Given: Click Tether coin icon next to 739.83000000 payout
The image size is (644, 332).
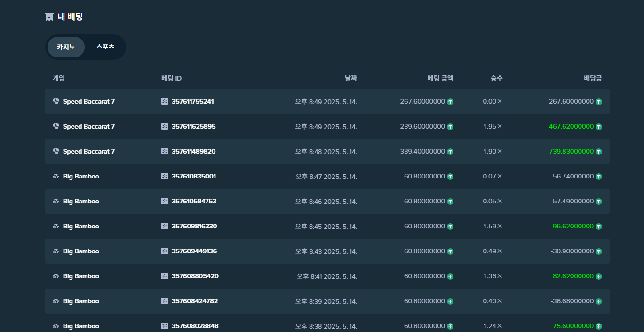Looking at the screenshot, I should coord(599,151).
